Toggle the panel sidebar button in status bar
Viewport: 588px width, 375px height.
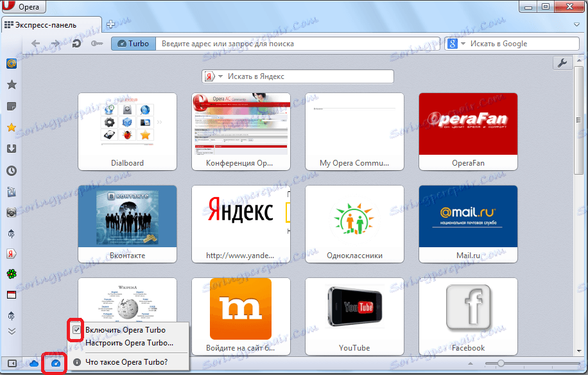tap(12, 363)
